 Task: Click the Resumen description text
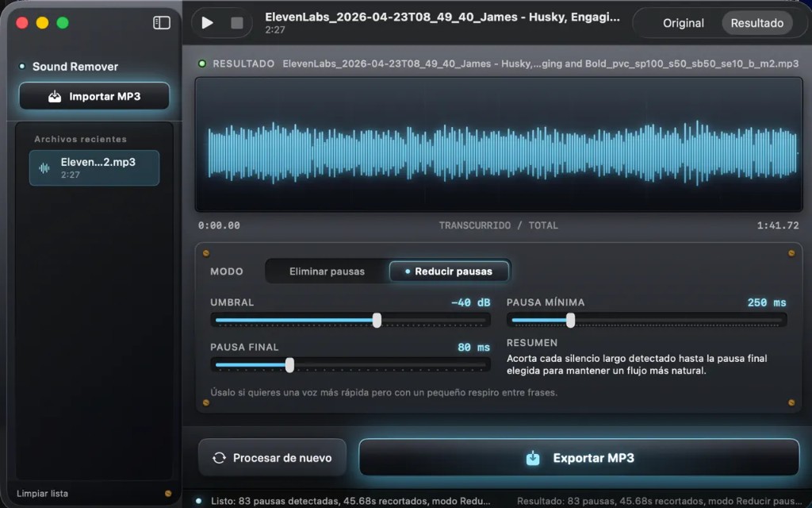click(x=637, y=364)
